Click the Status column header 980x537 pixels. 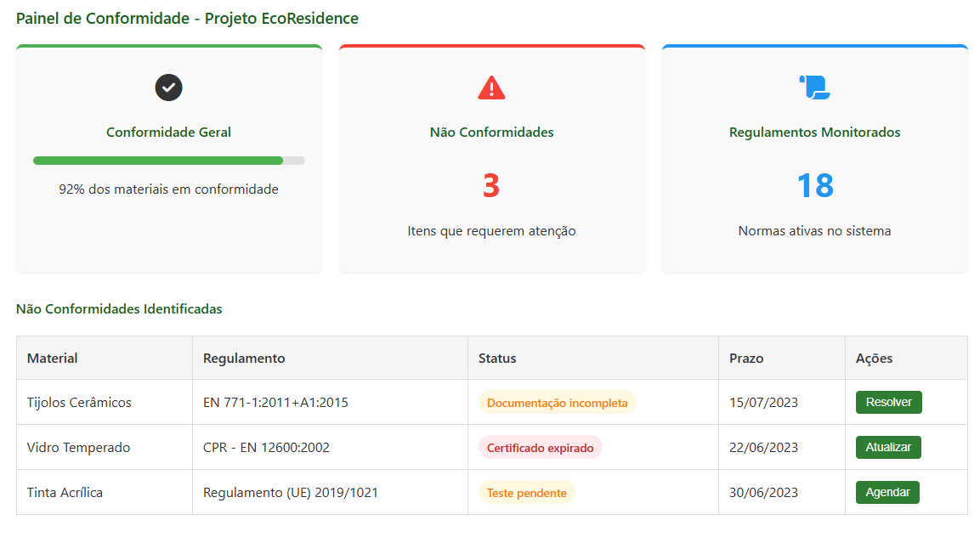click(x=497, y=359)
